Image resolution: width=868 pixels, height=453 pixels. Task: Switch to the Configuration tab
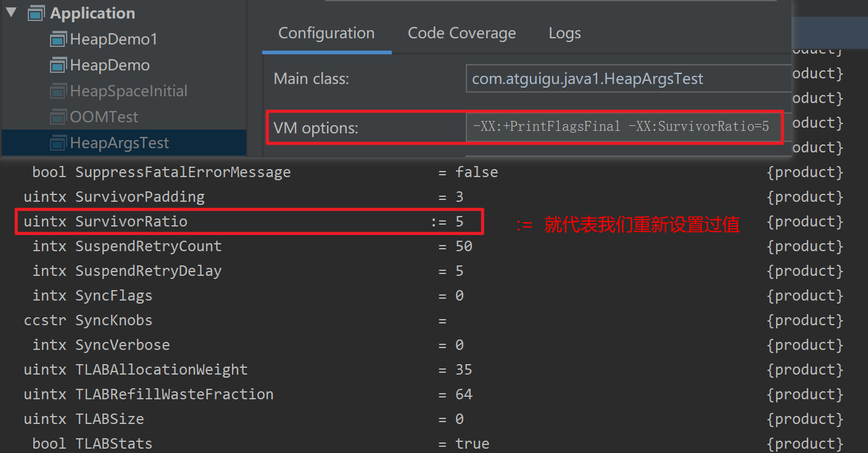click(x=326, y=33)
